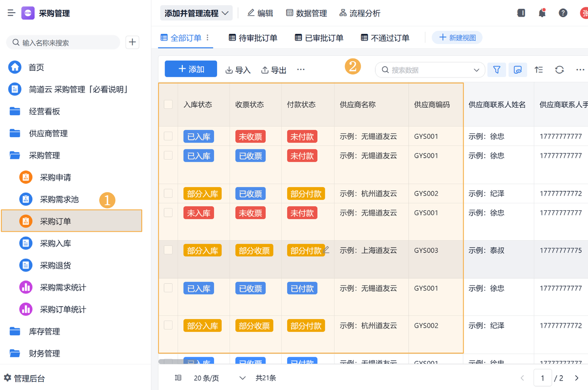This screenshot has height=390, width=588.
Task: Check the first order row checkbox
Action: tap(168, 136)
